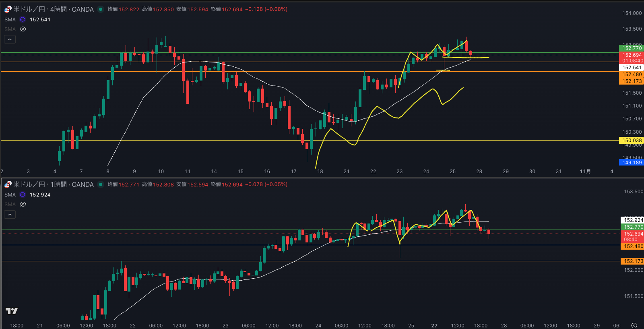Click the SMA refresh icon on 4-hour chart
644x329 pixels.
[23, 19]
